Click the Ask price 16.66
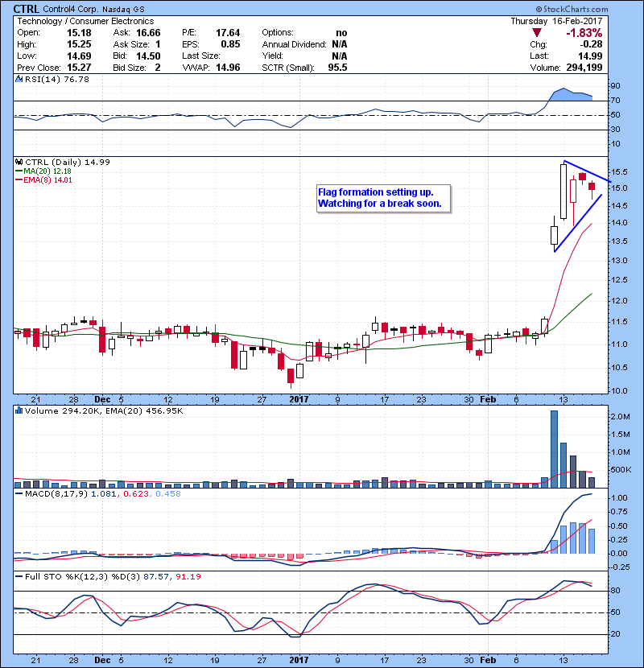Screen dimensions: 644x668 (x=148, y=33)
